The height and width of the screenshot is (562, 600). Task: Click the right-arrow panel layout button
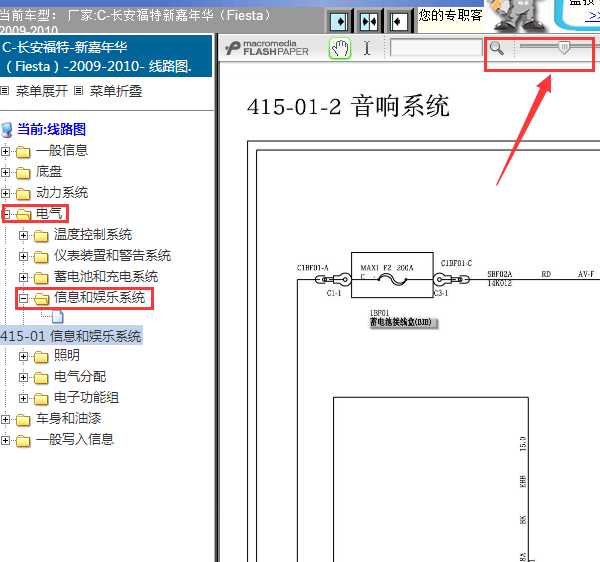click(339, 22)
